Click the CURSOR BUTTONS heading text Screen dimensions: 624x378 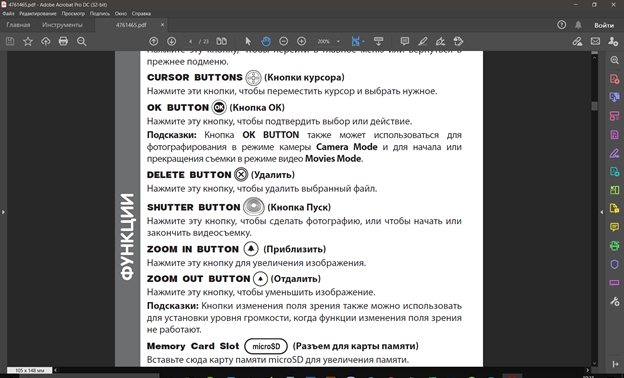(195, 77)
